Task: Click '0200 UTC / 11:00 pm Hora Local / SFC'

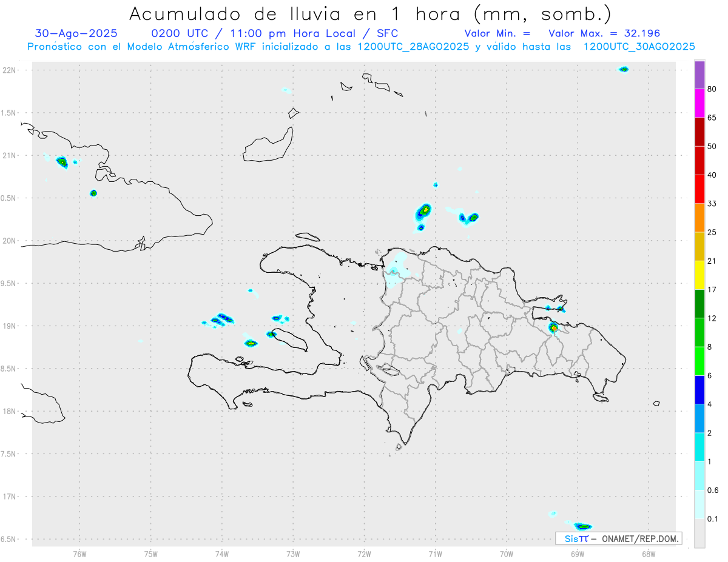Action: tap(275, 33)
